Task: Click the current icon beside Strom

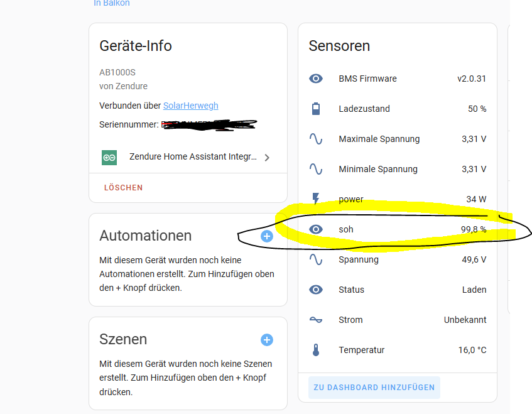Action: point(315,320)
